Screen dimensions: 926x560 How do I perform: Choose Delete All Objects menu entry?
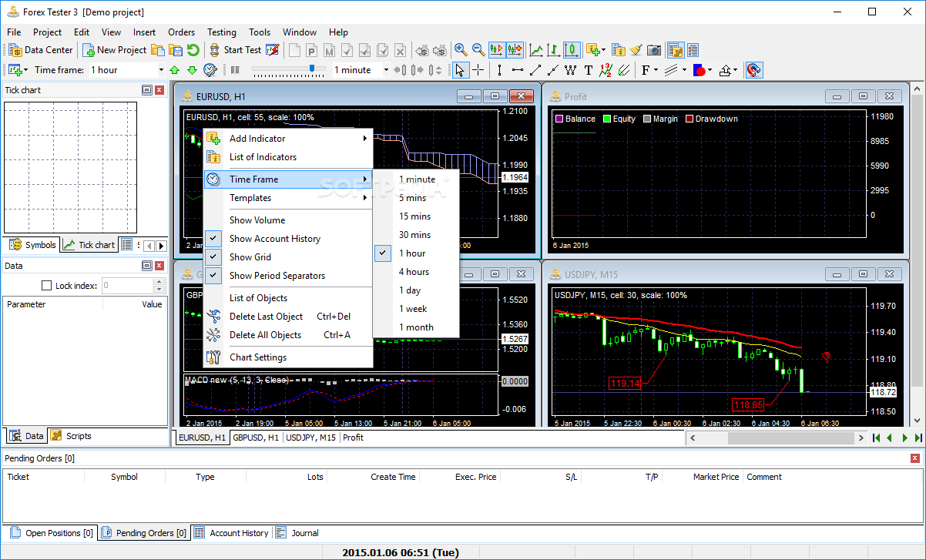tap(288, 335)
